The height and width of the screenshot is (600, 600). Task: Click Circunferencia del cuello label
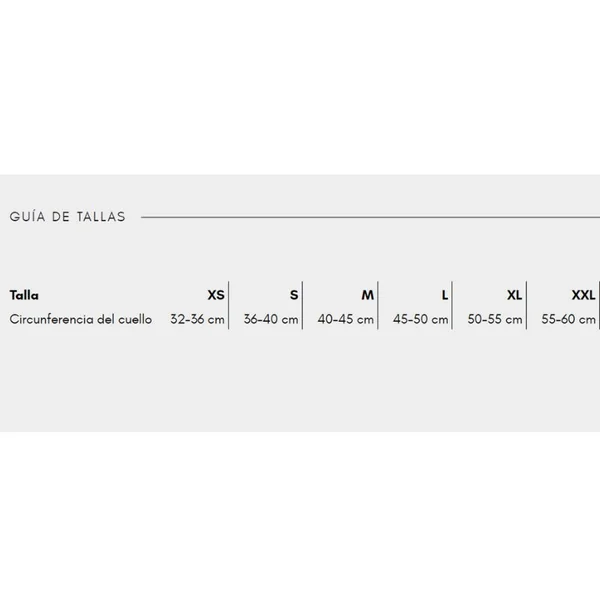click(81, 319)
